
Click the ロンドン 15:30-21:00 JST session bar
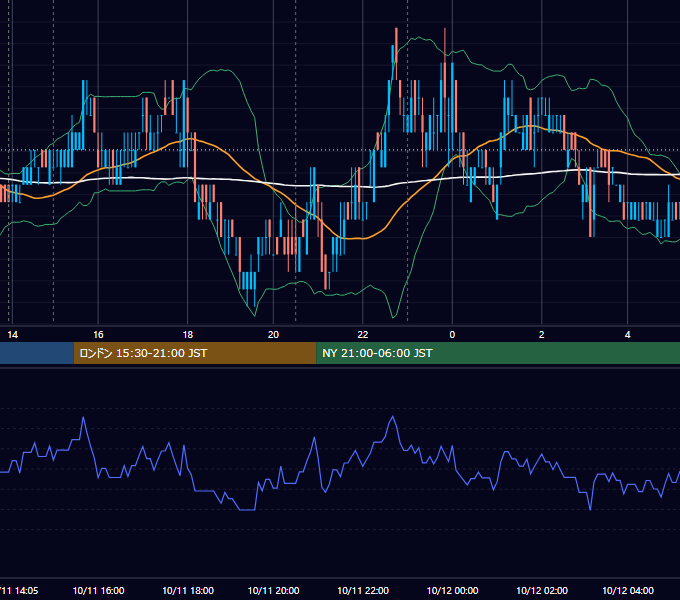point(195,353)
